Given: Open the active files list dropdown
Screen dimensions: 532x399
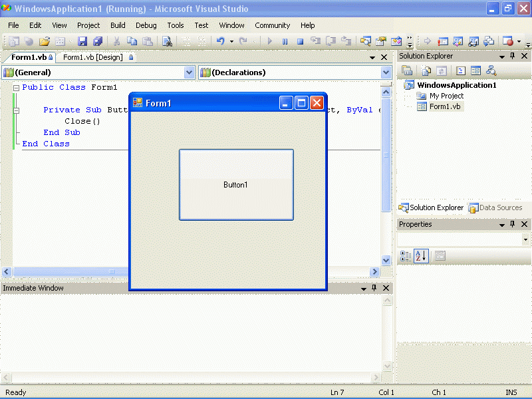Looking at the screenshot, I should coord(372,58).
